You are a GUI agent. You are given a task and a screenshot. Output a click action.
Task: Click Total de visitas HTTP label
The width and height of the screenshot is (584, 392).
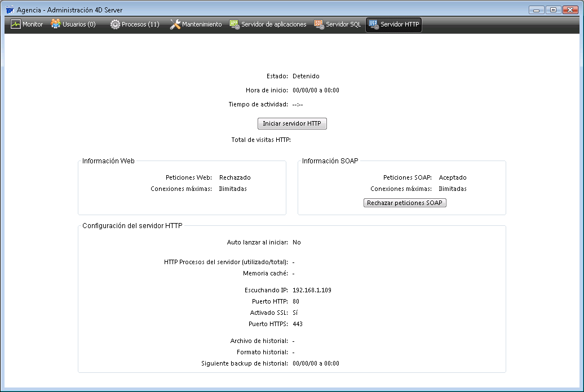(x=261, y=140)
